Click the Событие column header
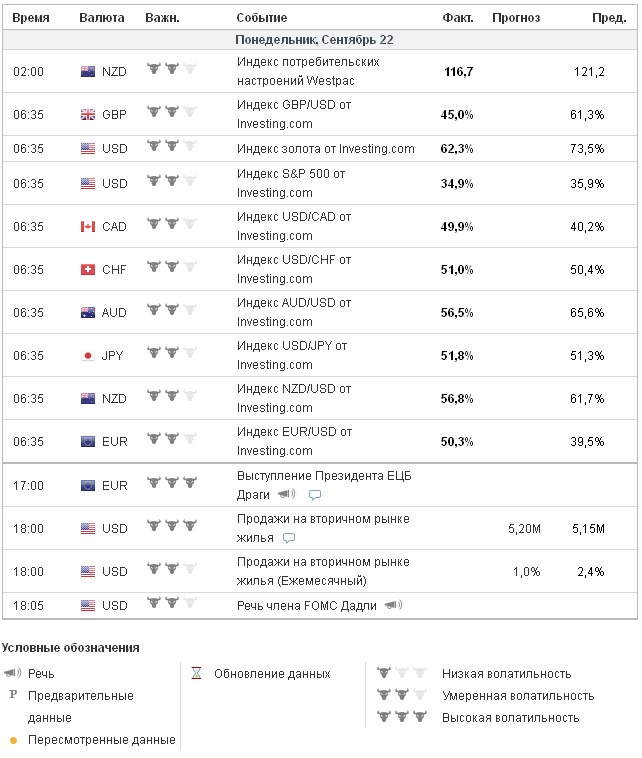Image resolution: width=642 pixels, height=758 pixels. pyautogui.click(x=262, y=18)
